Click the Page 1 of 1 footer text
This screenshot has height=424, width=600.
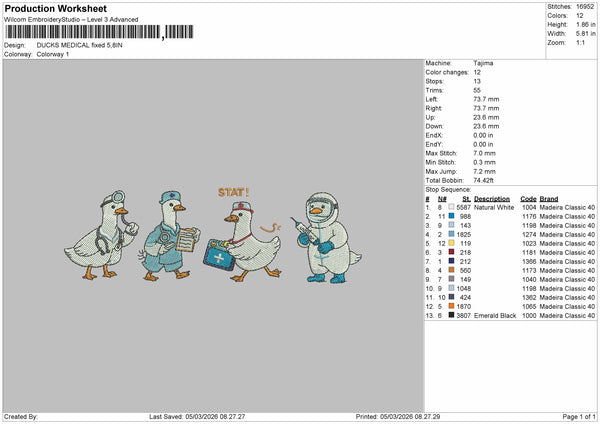tap(579, 416)
